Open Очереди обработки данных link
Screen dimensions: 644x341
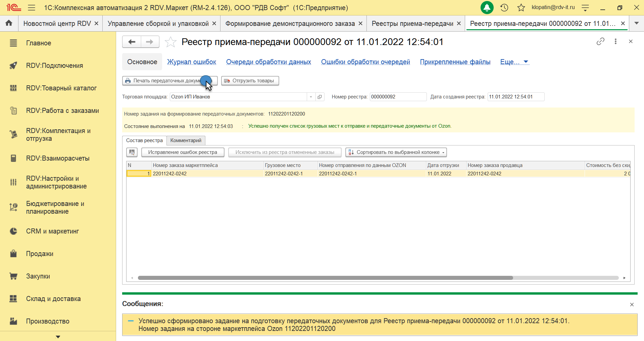tap(268, 62)
